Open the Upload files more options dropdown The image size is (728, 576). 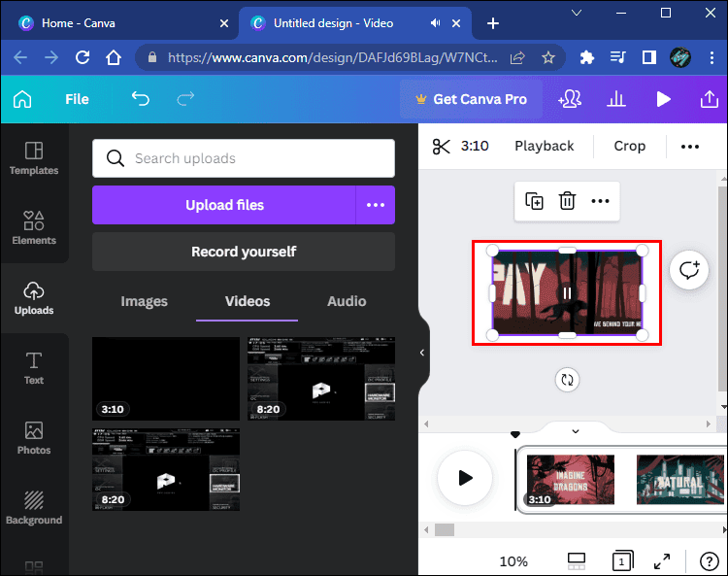pyautogui.click(x=376, y=205)
